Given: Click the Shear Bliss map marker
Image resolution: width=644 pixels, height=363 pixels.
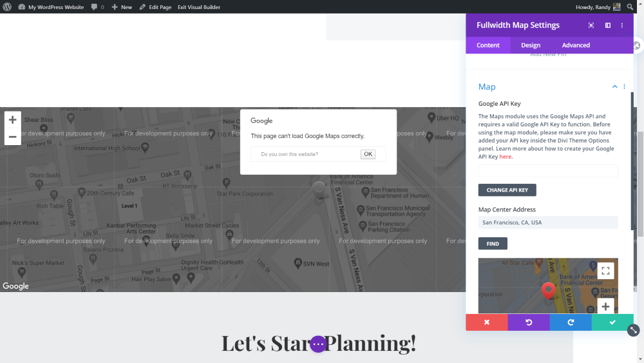Looking at the screenshot, I should [44, 128].
